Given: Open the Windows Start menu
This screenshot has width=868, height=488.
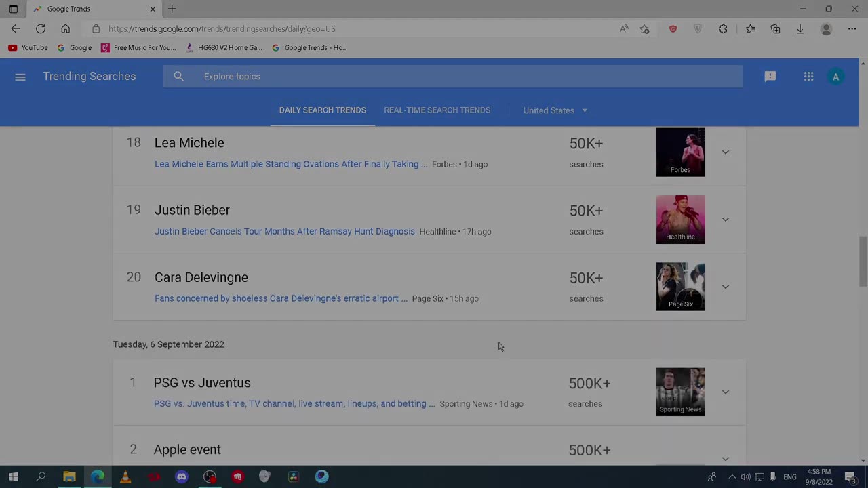Looking at the screenshot, I should pyautogui.click(x=14, y=476).
